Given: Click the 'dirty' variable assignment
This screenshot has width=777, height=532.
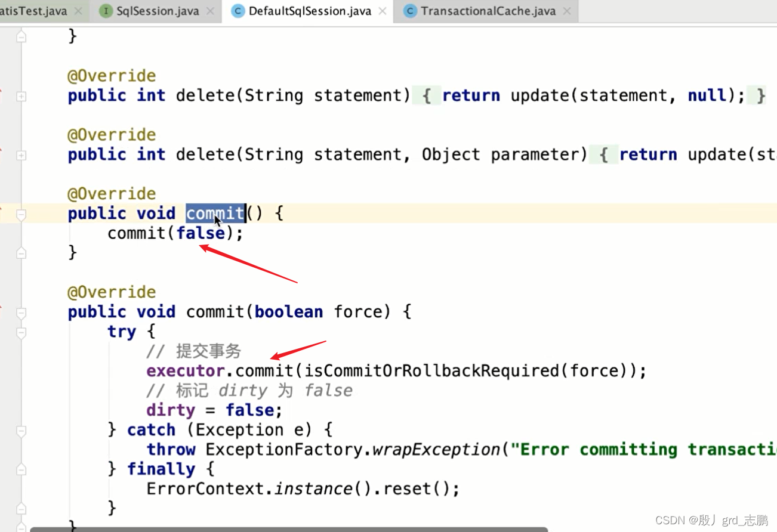Looking at the screenshot, I should point(171,410).
